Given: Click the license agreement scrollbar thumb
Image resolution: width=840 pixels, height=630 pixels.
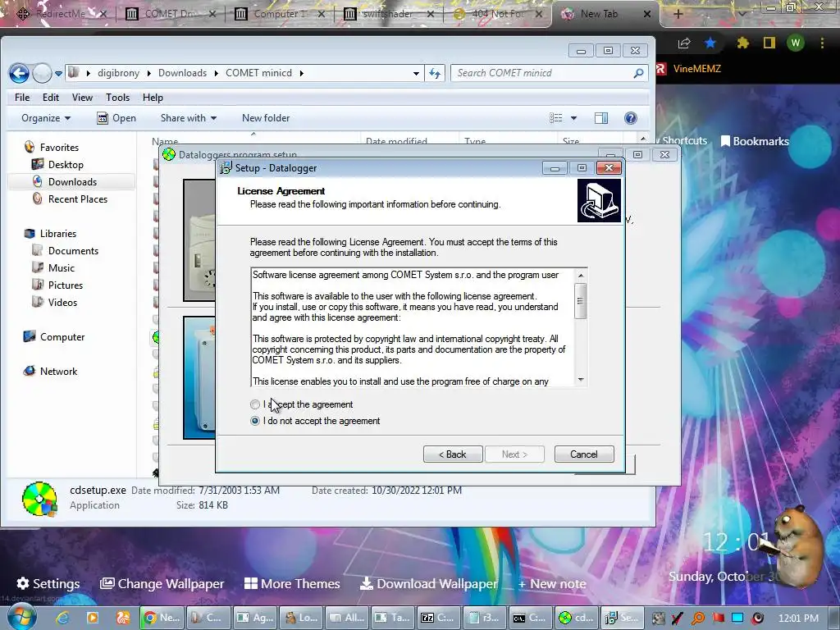Looking at the screenshot, I should pos(580,300).
